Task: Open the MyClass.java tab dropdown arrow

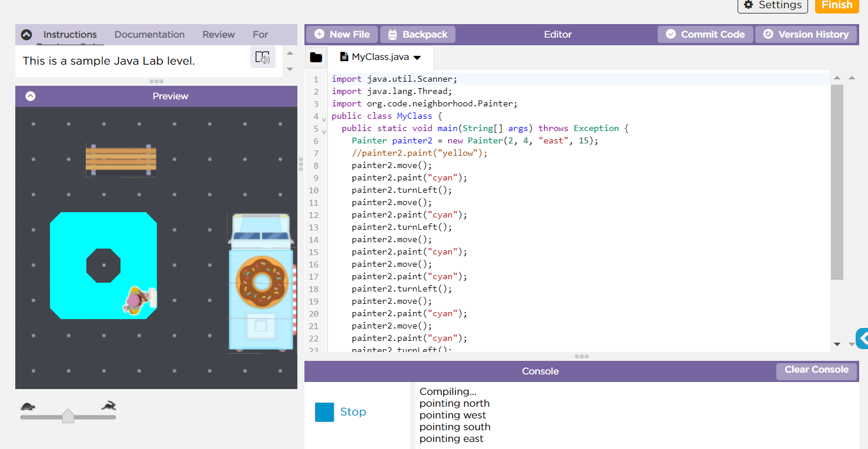Action: click(417, 58)
